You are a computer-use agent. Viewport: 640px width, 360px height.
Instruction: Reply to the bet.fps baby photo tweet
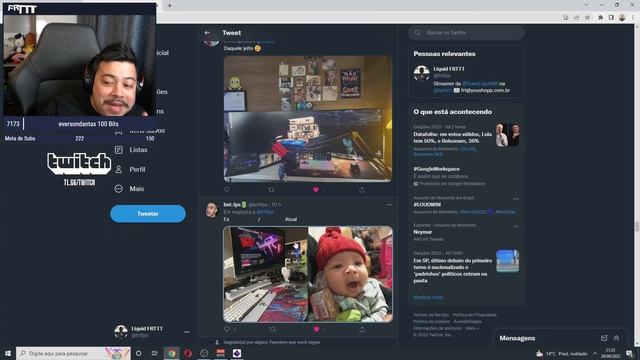coord(227,329)
